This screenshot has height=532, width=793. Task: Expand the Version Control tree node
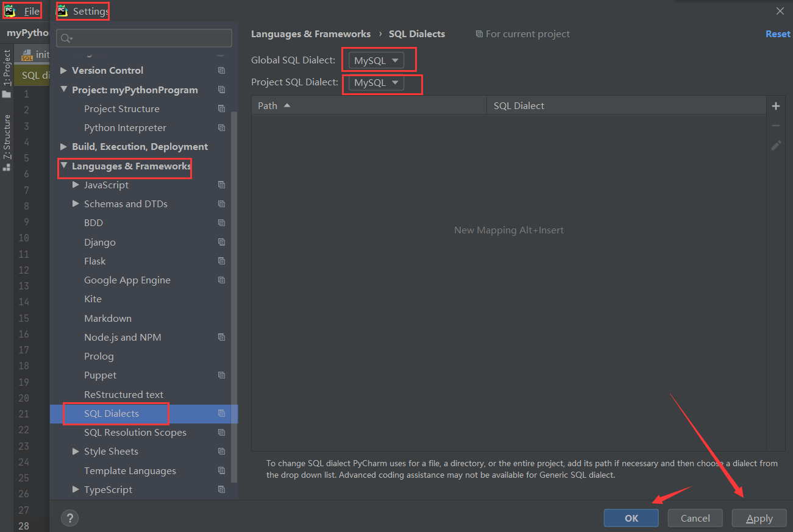63,70
